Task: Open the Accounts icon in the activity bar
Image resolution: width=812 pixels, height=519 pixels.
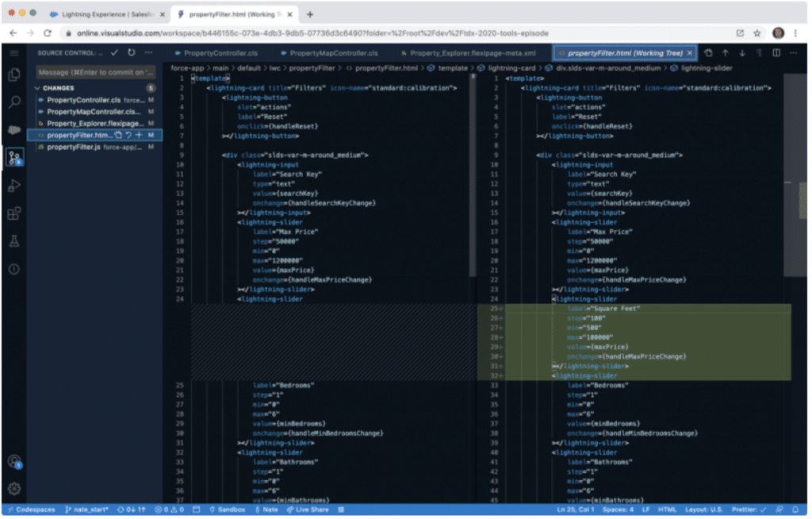Action: coord(14,462)
